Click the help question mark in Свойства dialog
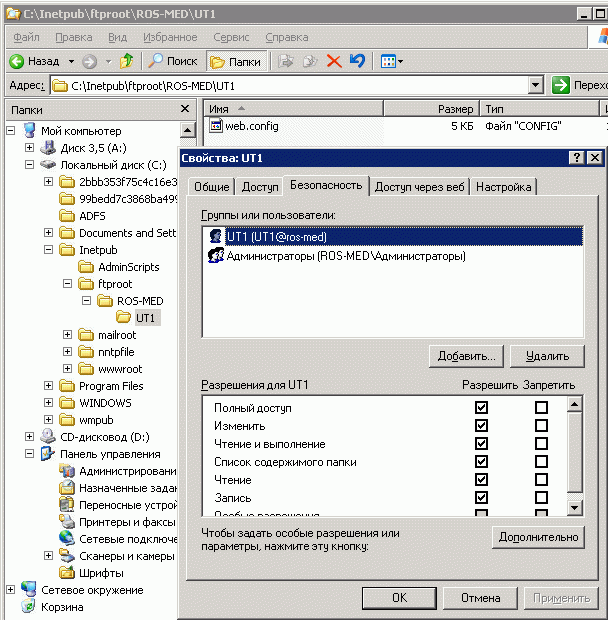Viewport: 608px width, 620px height. [577, 158]
